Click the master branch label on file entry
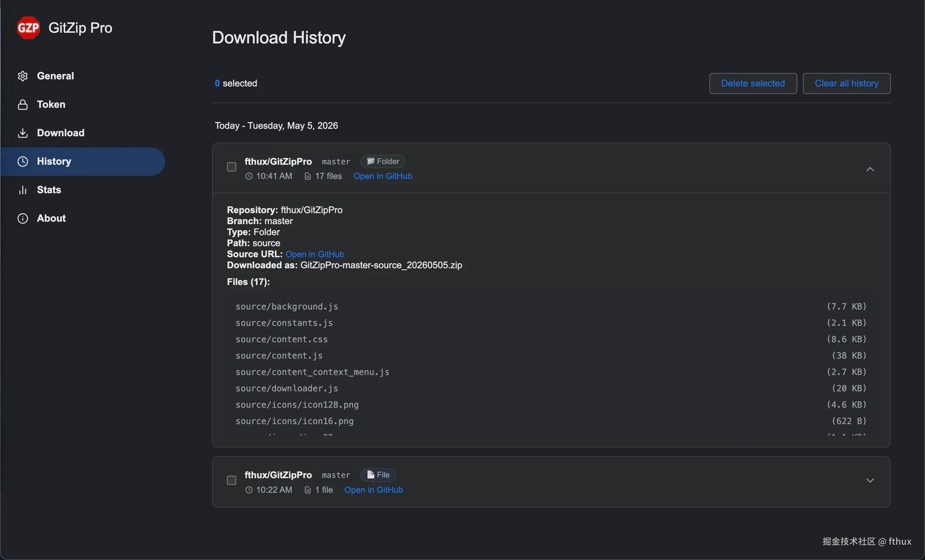The image size is (925, 560). point(336,475)
